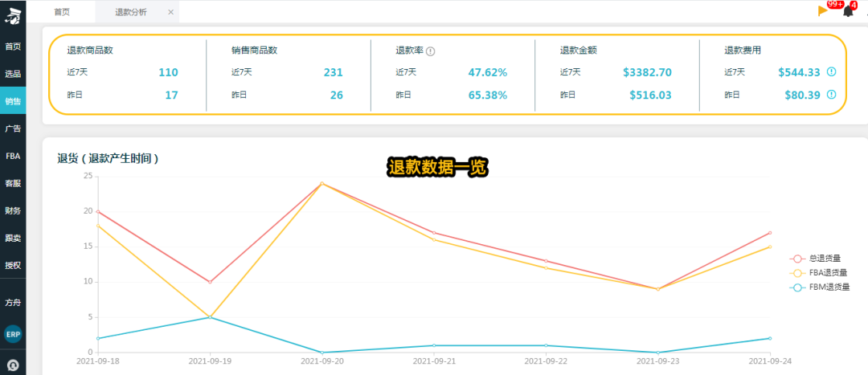
Task: Click the 65.38% refund rate value
Action: [x=488, y=95]
